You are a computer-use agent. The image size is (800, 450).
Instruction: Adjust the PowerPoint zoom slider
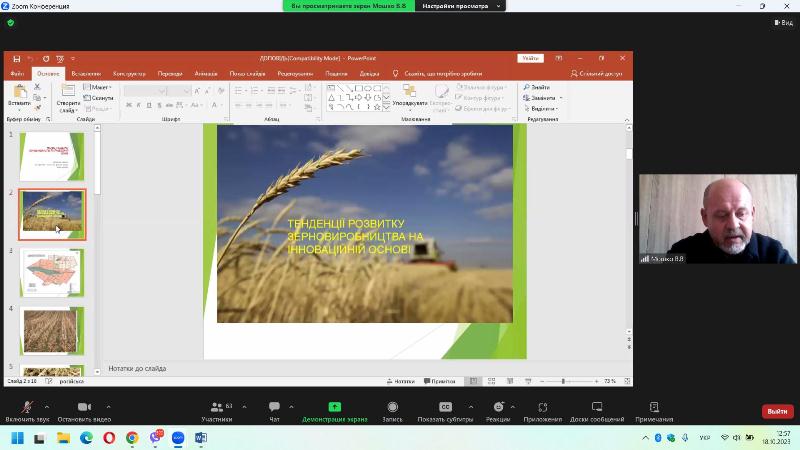[563, 381]
